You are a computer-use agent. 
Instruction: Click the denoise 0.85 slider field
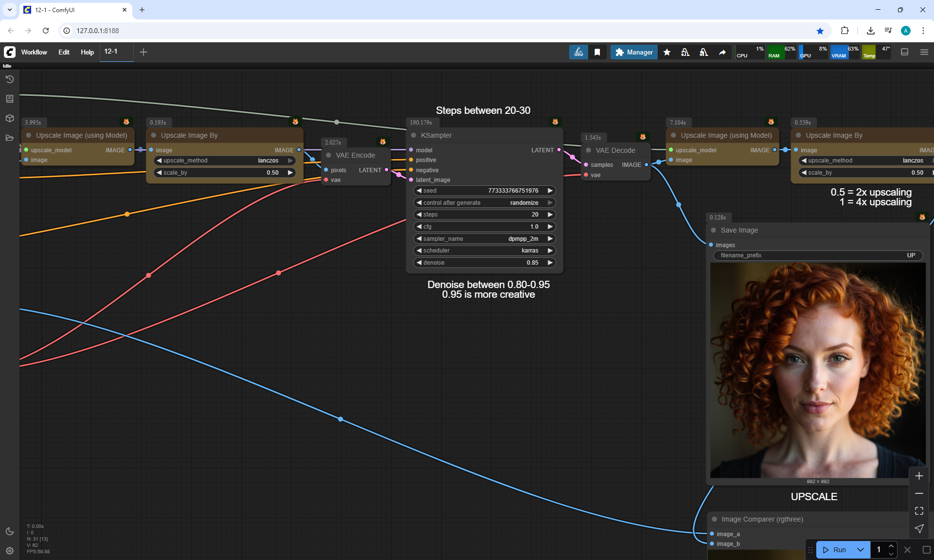[x=484, y=263]
